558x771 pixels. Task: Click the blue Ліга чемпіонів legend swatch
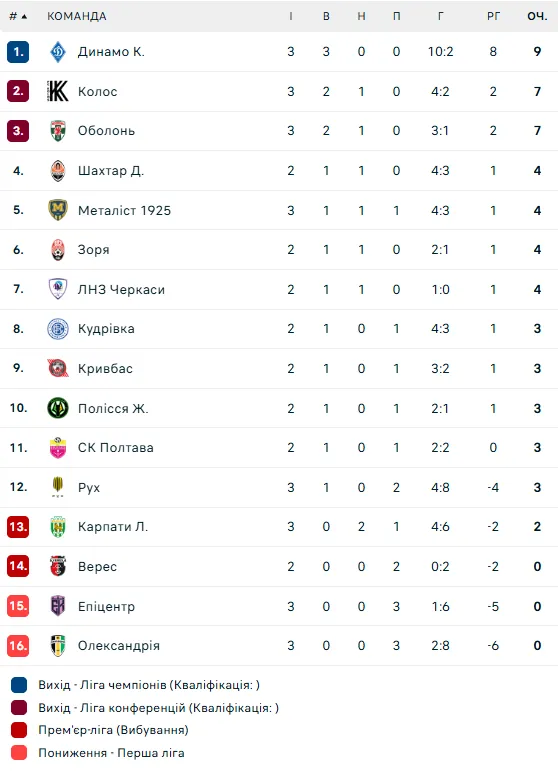(x=19, y=685)
